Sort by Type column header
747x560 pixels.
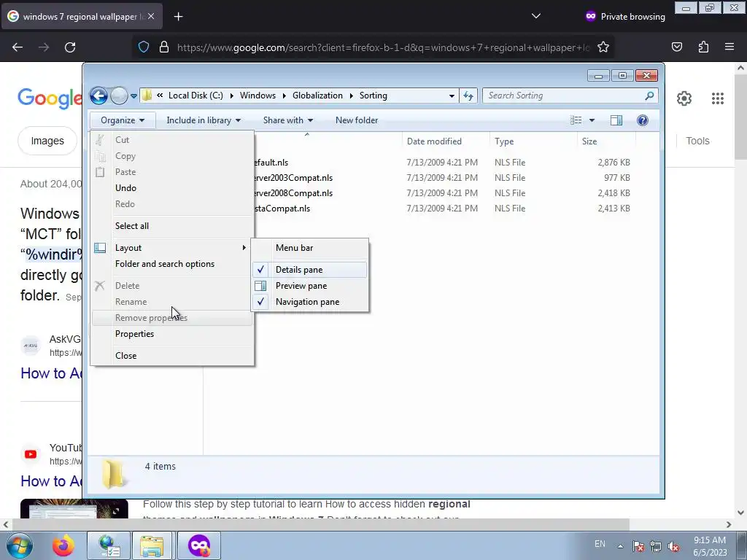(533, 141)
